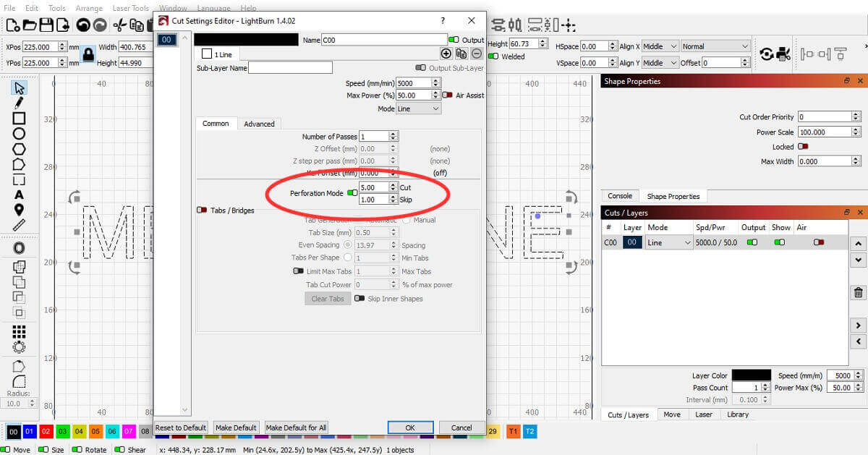Click the trash delete layer icon

coord(859,292)
